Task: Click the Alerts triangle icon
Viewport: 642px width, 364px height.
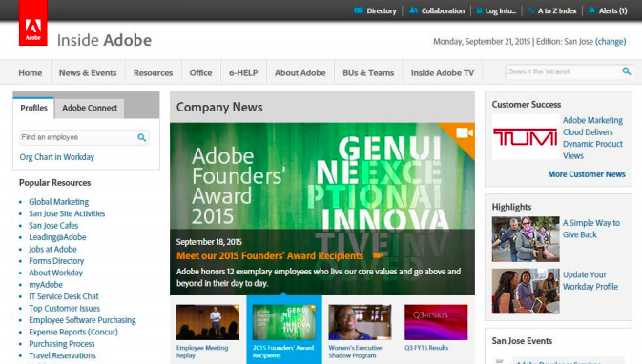Action: 591,10
